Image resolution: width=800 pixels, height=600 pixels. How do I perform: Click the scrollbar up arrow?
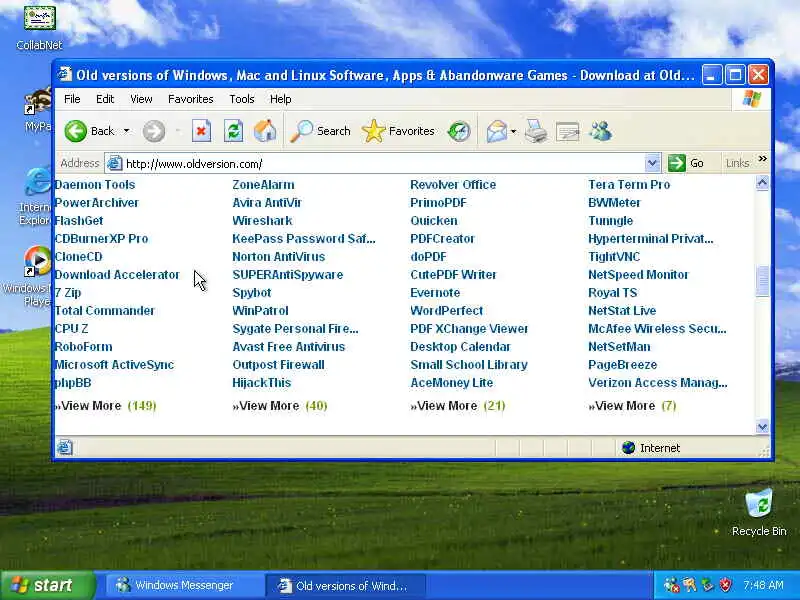tap(762, 183)
